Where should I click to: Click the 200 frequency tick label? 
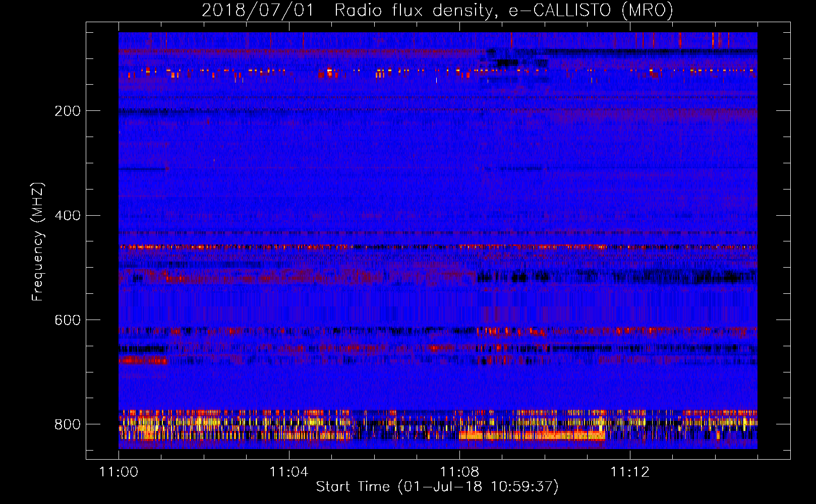pos(68,111)
